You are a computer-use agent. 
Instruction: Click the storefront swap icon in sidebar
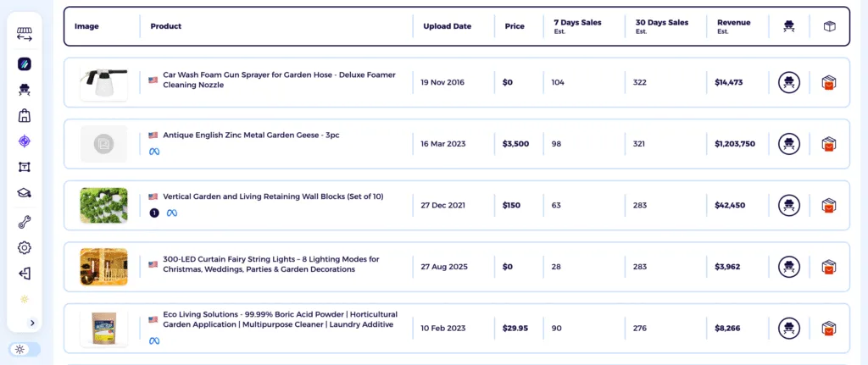point(24,36)
